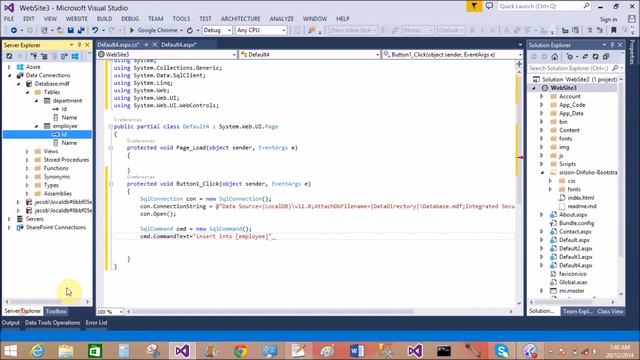
Task: Click Collapse All icon in Solution Explorer
Action: [x=606, y=56]
